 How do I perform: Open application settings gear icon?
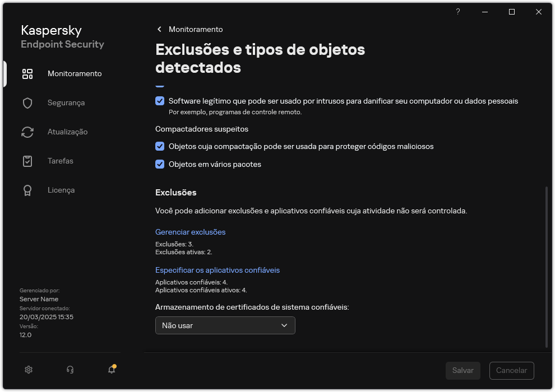[28, 370]
